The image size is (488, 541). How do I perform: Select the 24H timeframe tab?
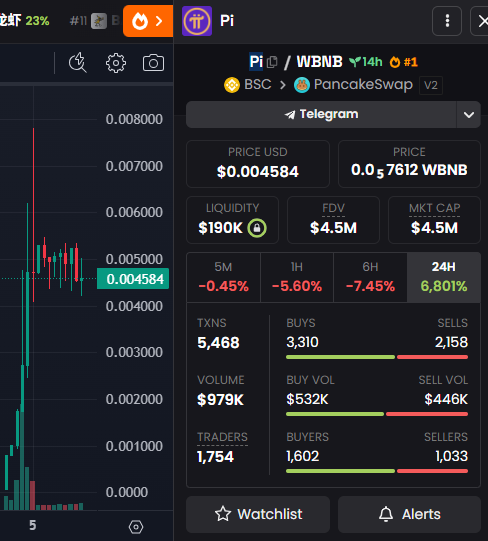click(444, 277)
